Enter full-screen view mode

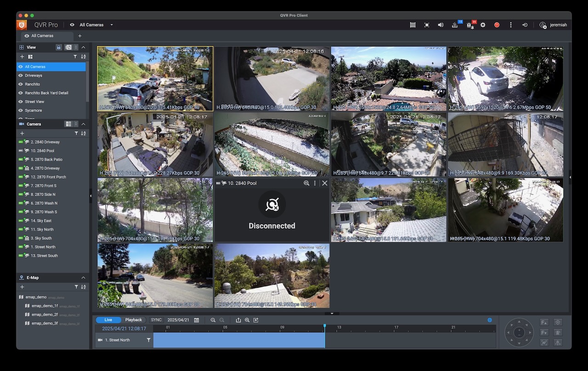point(427,25)
